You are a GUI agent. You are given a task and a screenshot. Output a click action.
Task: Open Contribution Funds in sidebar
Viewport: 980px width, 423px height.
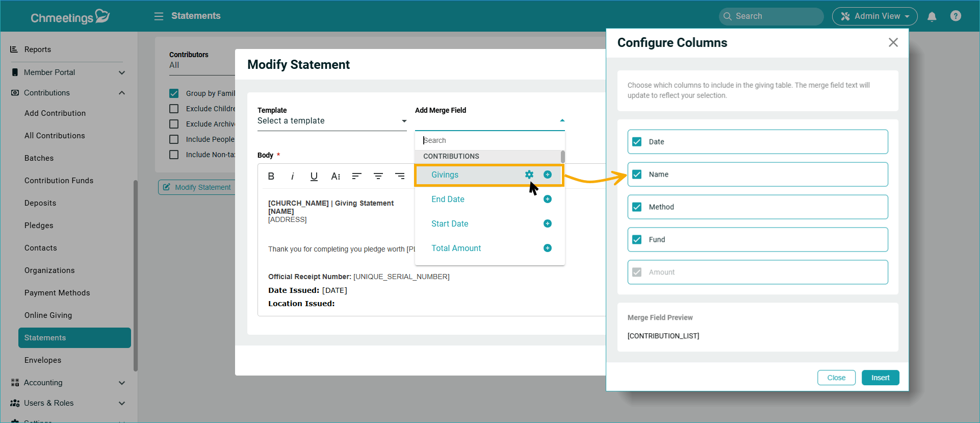[x=59, y=181]
